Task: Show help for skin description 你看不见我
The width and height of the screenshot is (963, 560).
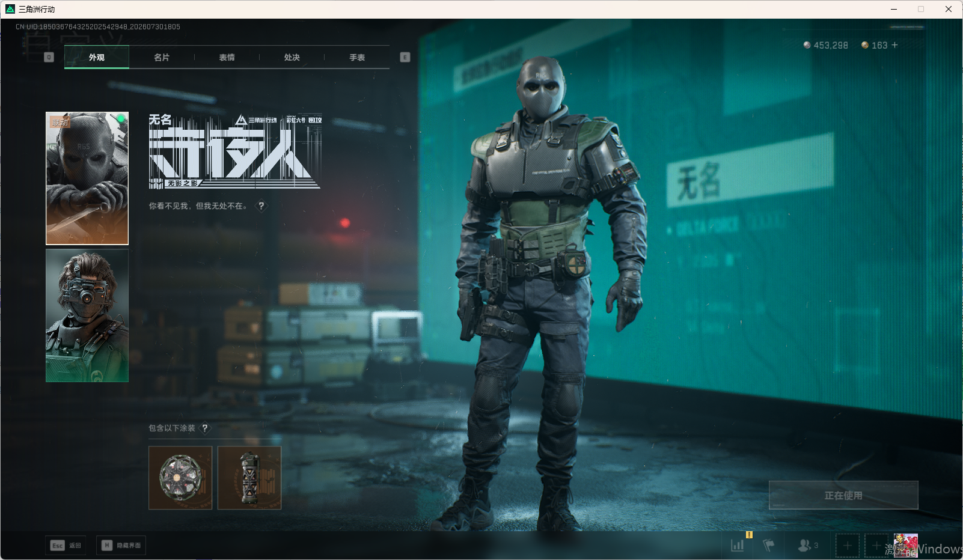Action: (x=261, y=205)
